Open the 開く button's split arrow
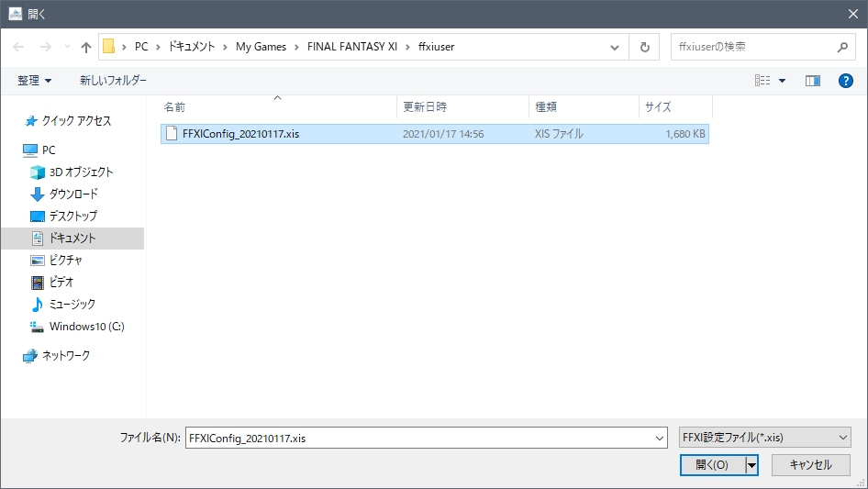This screenshot has width=868, height=489. coord(751,465)
